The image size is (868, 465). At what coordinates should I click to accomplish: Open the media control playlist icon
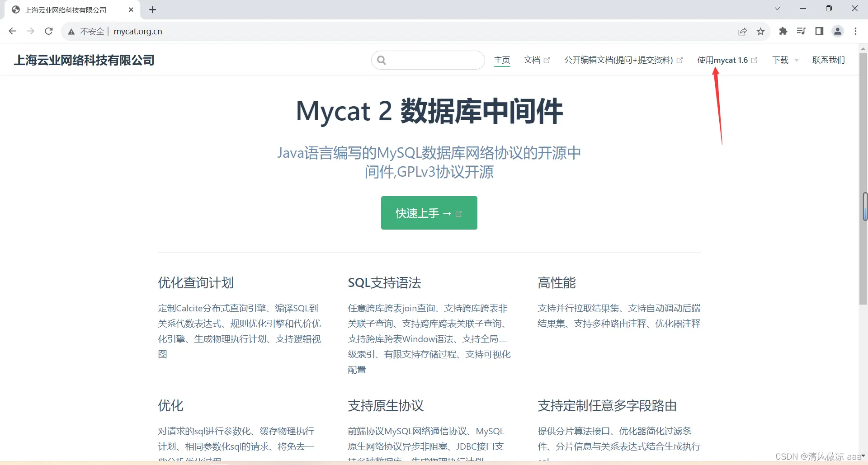[x=801, y=31]
